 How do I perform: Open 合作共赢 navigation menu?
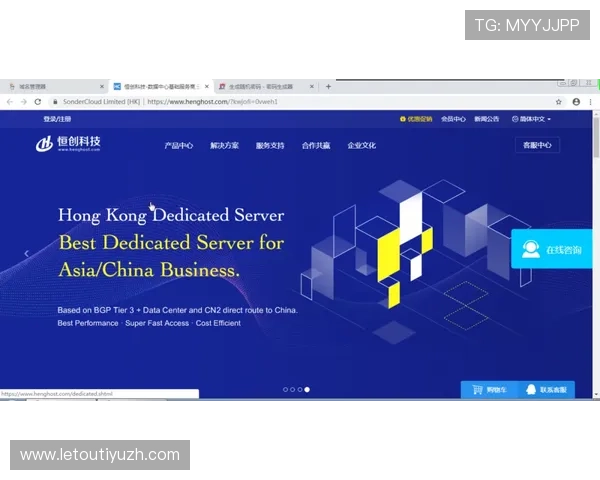click(x=316, y=145)
